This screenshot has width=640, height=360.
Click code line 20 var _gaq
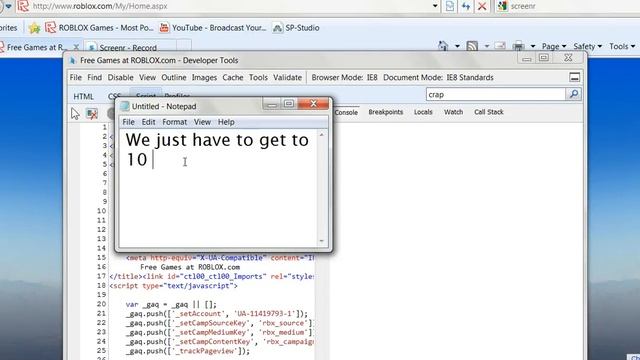tap(171, 304)
